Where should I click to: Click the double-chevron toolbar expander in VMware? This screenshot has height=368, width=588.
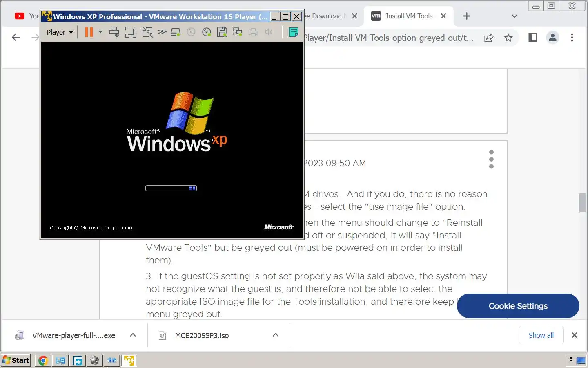pyautogui.click(x=162, y=32)
